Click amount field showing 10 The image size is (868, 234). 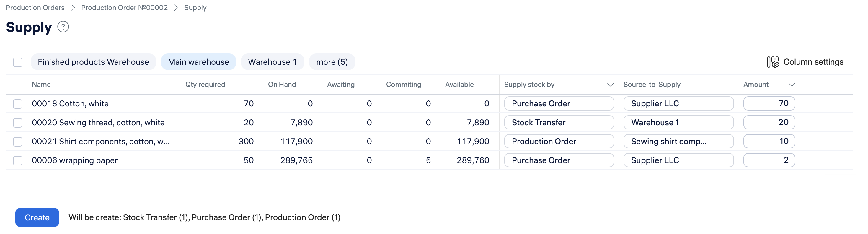click(x=769, y=141)
